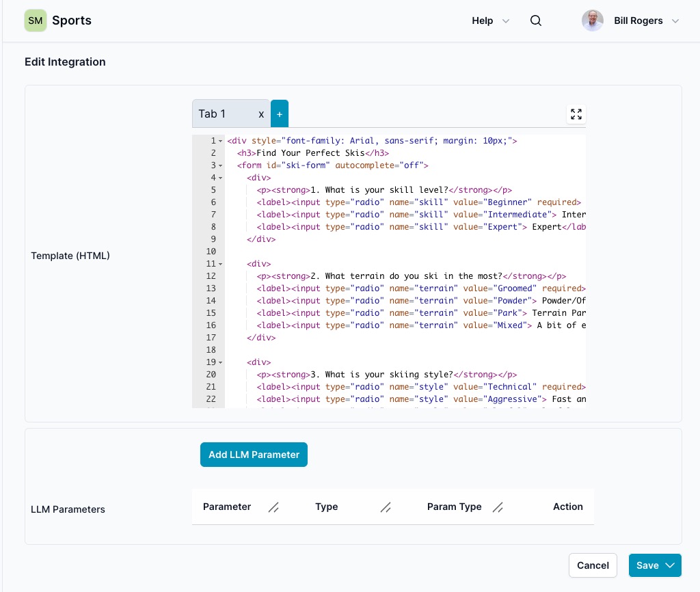Click the "Park" value in line 15
Screen dimensions: 700x592
click(x=507, y=313)
